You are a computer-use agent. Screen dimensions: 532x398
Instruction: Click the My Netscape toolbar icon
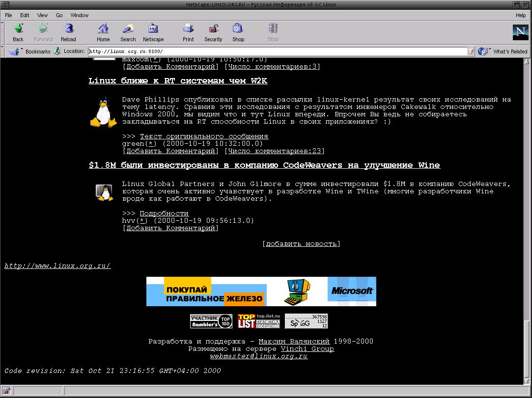(x=153, y=29)
